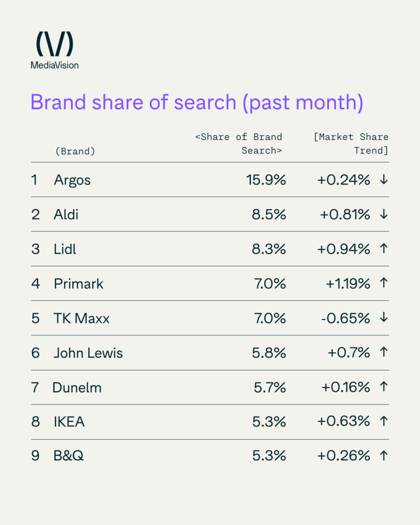Click the 15.9% share value
This screenshot has height=525, width=420.
pos(265,180)
